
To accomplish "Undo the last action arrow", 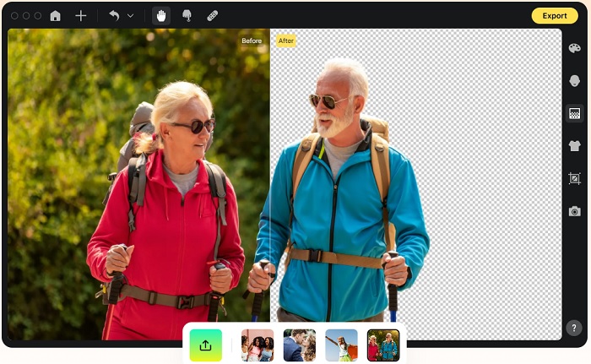I will [114, 16].
